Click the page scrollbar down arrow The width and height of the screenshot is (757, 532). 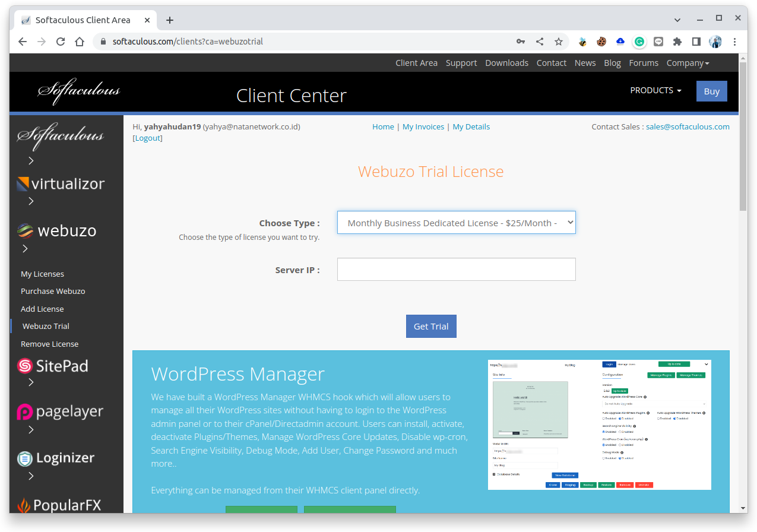[x=743, y=508]
